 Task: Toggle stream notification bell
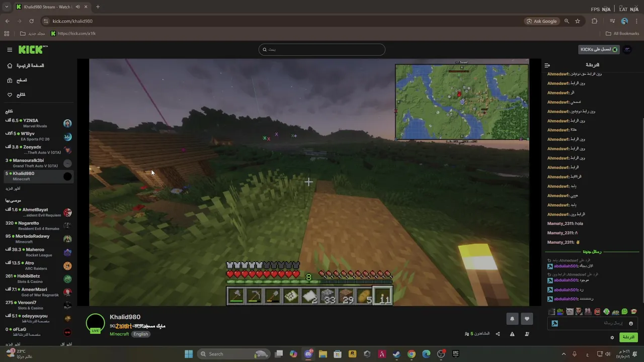tap(512, 319)
